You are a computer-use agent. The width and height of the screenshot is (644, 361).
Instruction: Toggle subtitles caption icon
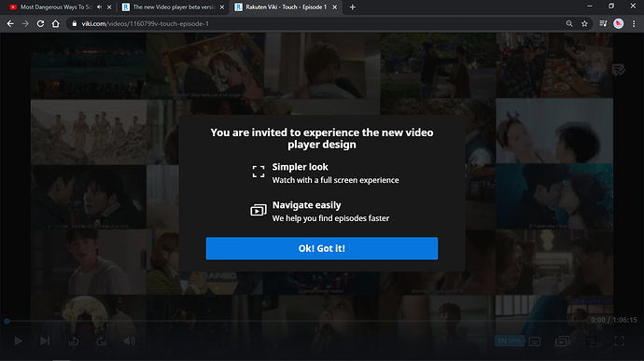pos(535,341)
